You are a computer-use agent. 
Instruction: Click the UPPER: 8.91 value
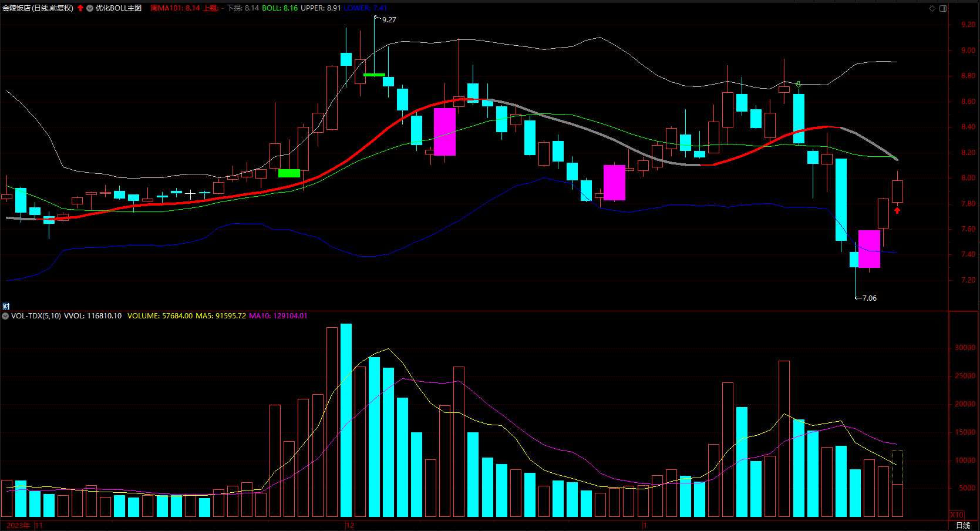tap(321, 8)
